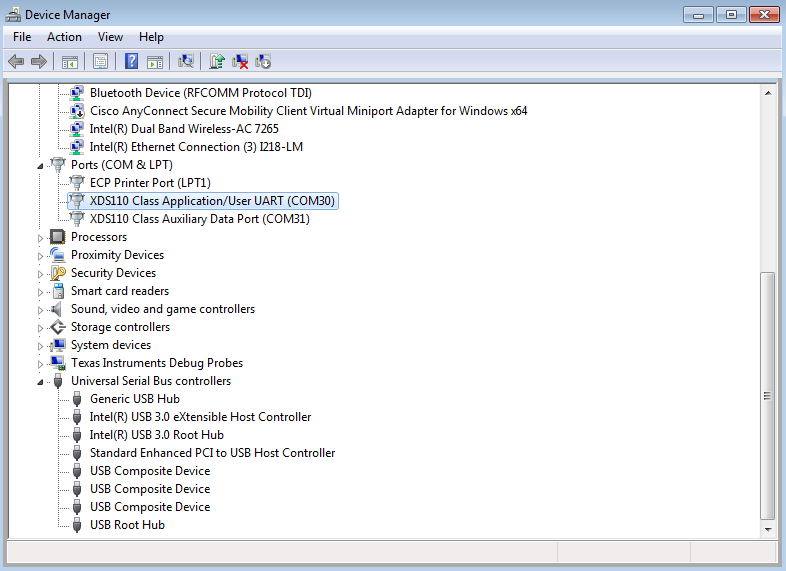The height and width of the screenshot is (571, 786).
Task: Go back with the Back arrow toolbar icon
Action: tap(16, 62)
